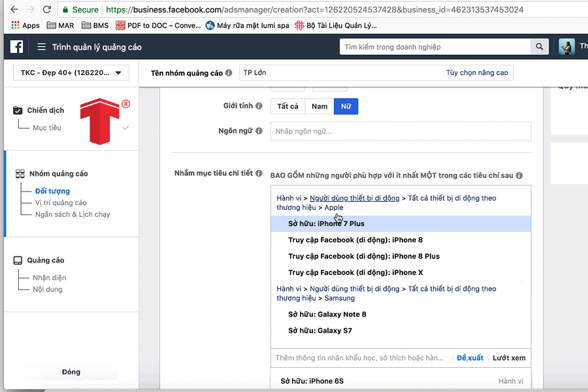The image size is (588, 392).
Task: Open Máy rửa mặt lumi spa bookmark
Action: pos(248,25)
